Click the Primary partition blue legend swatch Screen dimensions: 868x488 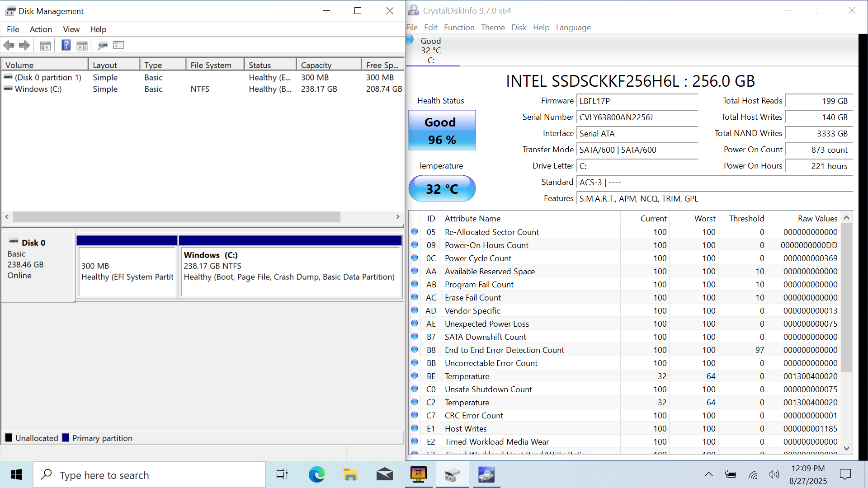coord(66,437)
